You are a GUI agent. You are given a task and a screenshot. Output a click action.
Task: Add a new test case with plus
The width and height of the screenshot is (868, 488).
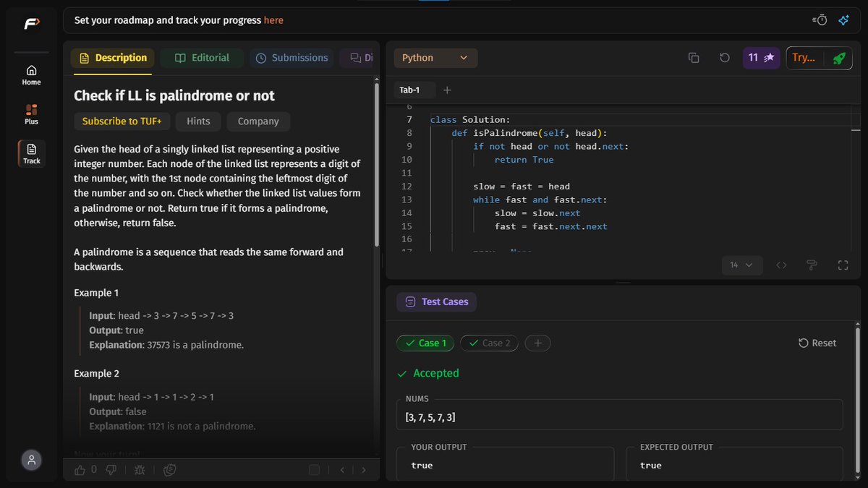(537, 343)
